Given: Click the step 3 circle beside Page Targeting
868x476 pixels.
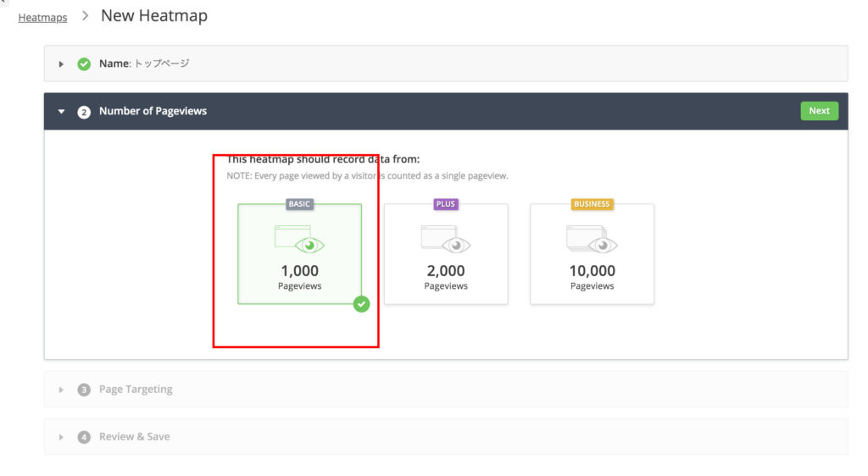Looking at the screenshot, I should click(84, 390).
